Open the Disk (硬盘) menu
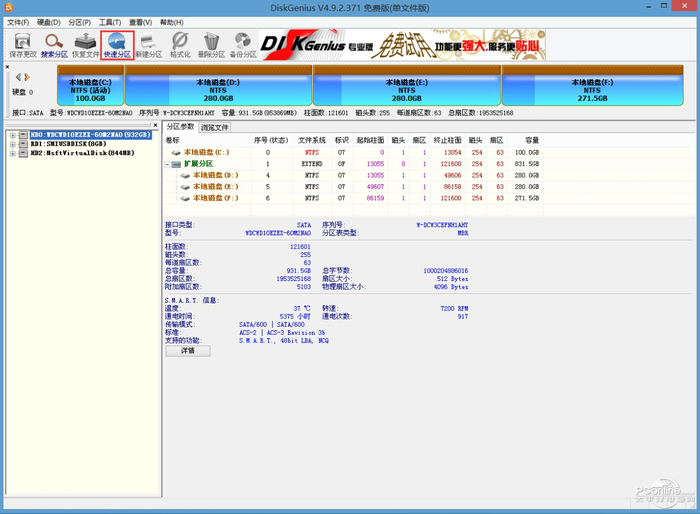 [x=49, y=22]
